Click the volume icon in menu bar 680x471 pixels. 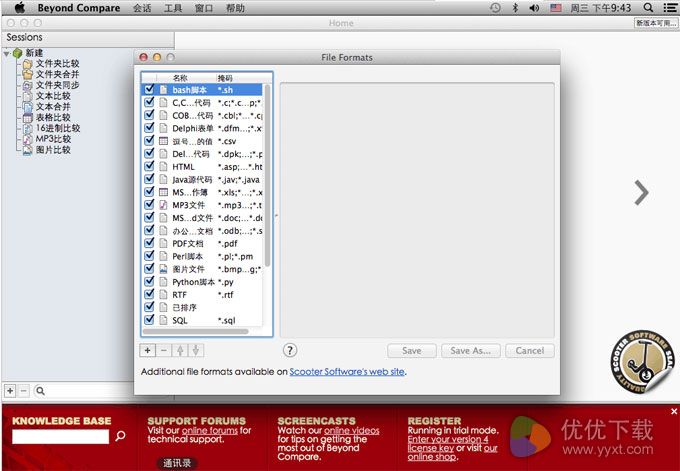point(534,8)
